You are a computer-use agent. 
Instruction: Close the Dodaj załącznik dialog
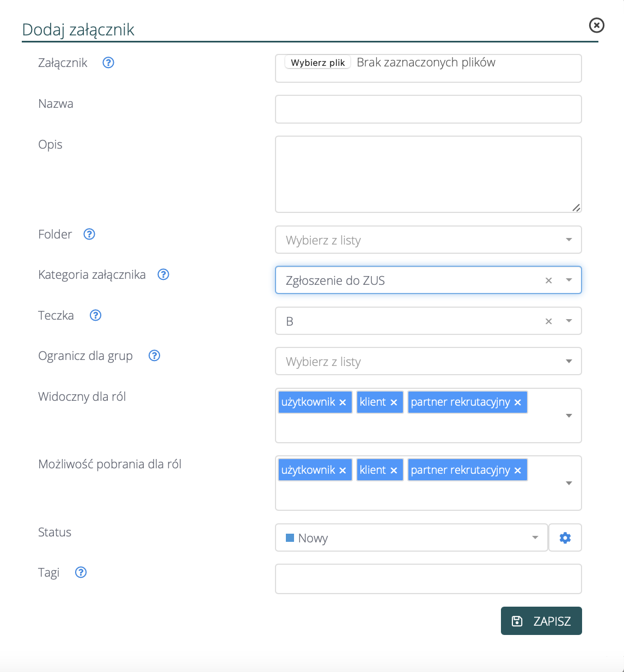pyautogui.click(x=597, y=25)
